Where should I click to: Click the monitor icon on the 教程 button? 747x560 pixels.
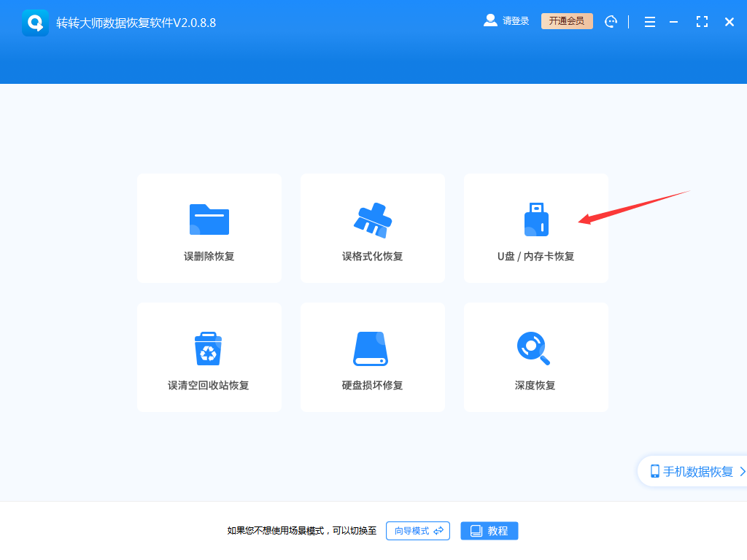(476, 531)
